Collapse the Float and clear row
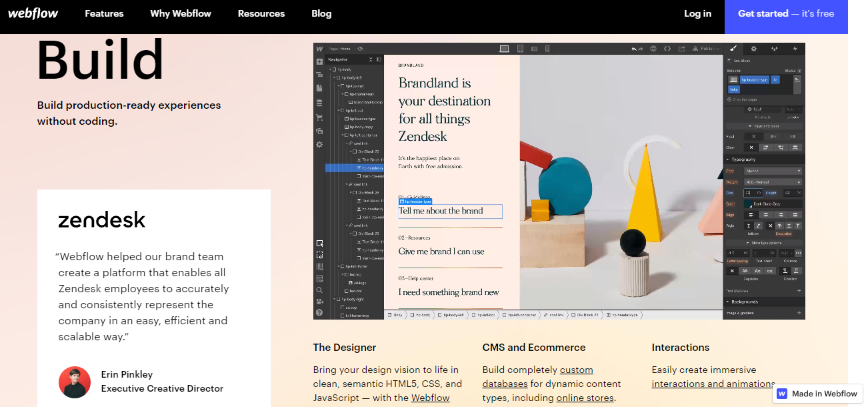The width and height of the screenshot is (868, 407). (x=764, y=126)
